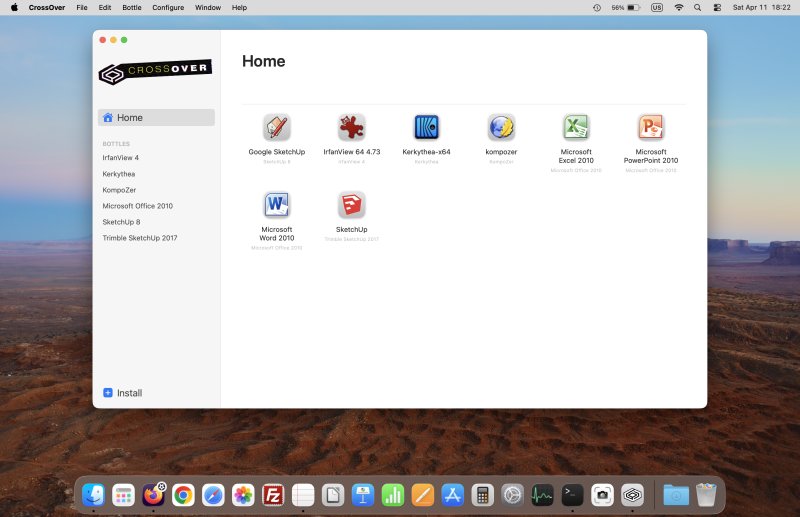Open the Microsoft Office 2010 bottle

coord(138,206)
